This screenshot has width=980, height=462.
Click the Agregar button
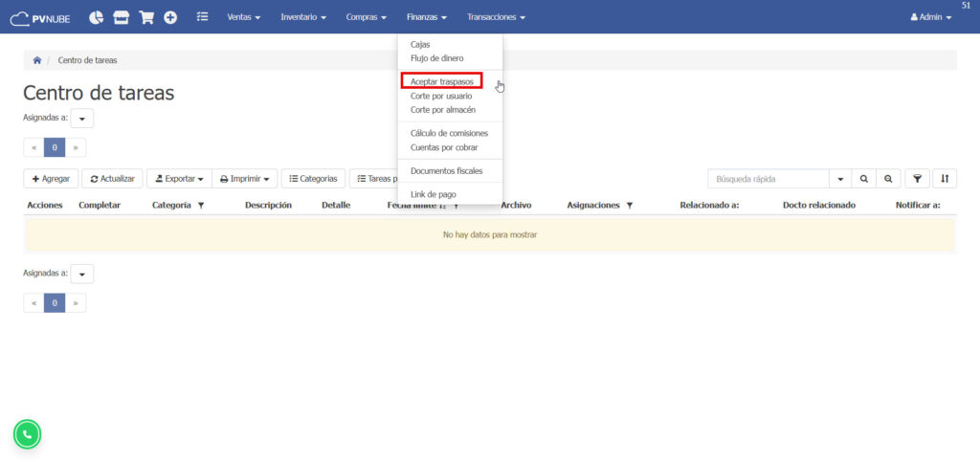point(50,179)
